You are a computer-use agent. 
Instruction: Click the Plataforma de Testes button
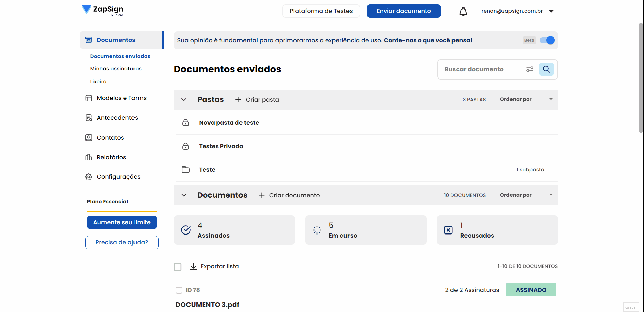[321, 11]
